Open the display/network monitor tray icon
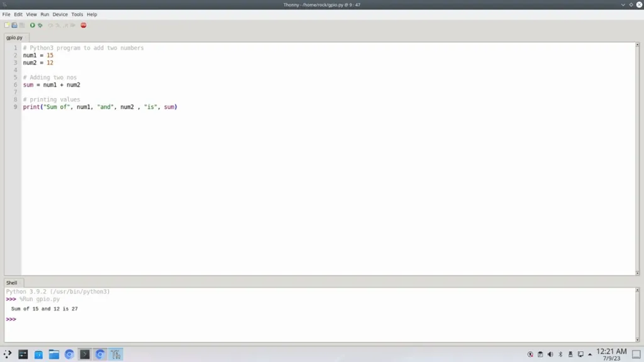Screen dimensions: 644x362 [580, 354]
